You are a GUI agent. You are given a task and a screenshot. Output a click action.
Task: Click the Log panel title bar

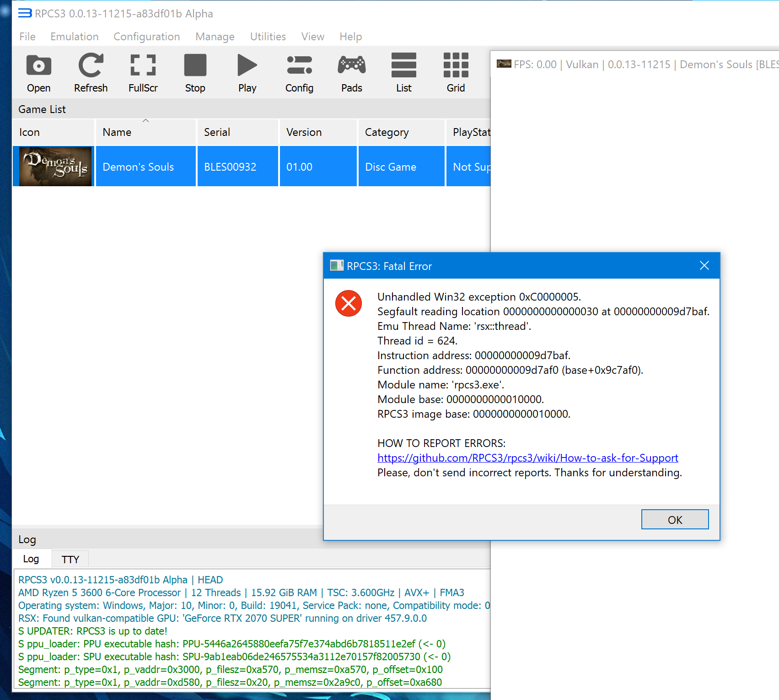pyautogui.click(x=167, y=539)
